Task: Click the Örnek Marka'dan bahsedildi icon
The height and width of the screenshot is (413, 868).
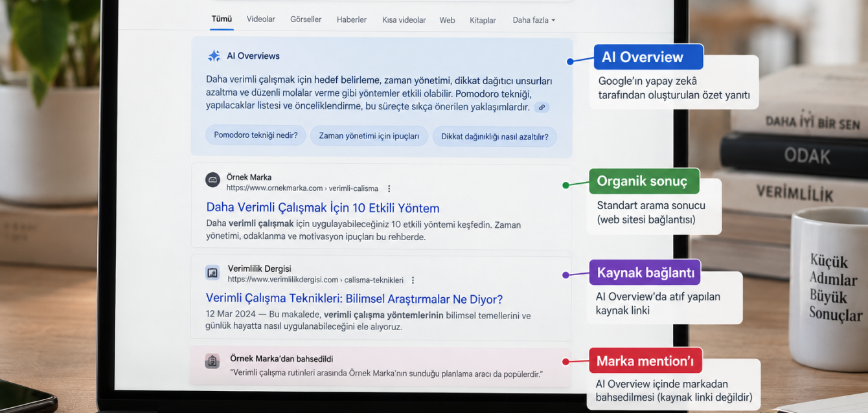Action: point(212,361)
